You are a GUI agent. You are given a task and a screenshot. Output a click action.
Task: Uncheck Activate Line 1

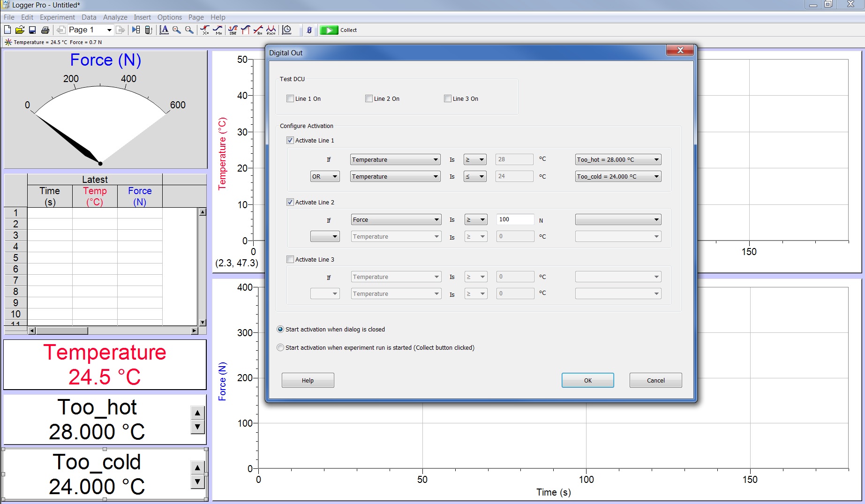(x=290, y=140)
